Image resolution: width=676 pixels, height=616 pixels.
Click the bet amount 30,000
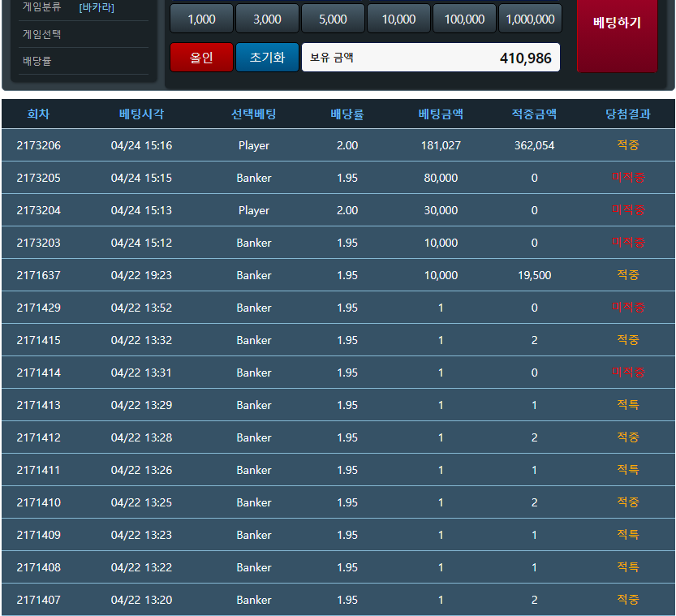click(441, 210)
